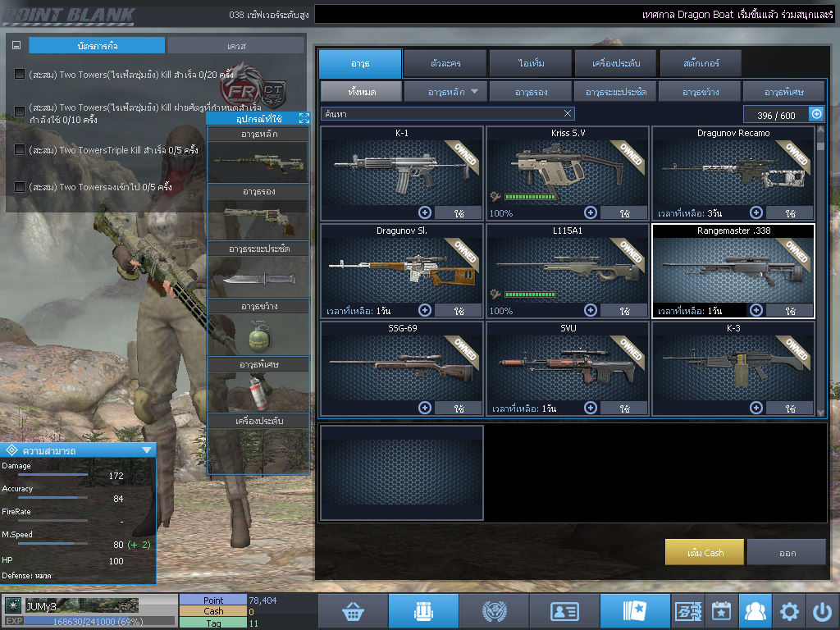Filter by อาวุธขว้าง throwing weapons
The width and height of the screenshot is (840, 630).
[701, 92]
